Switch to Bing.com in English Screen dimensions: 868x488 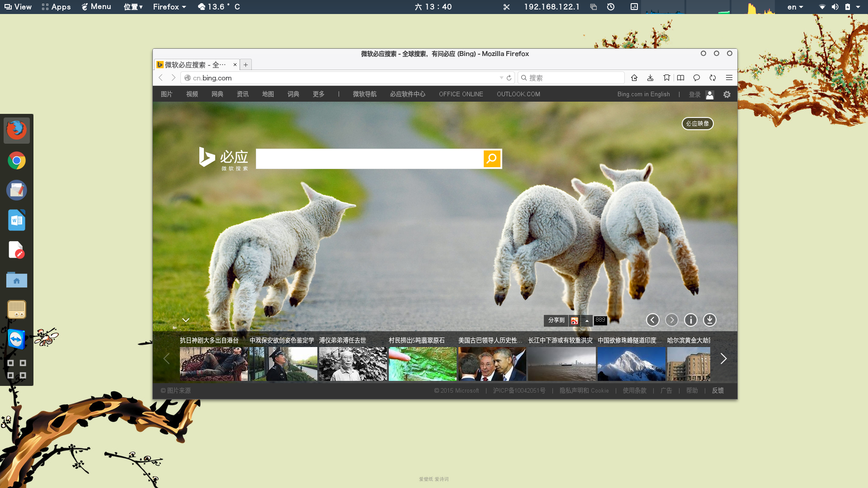(643, 94)
